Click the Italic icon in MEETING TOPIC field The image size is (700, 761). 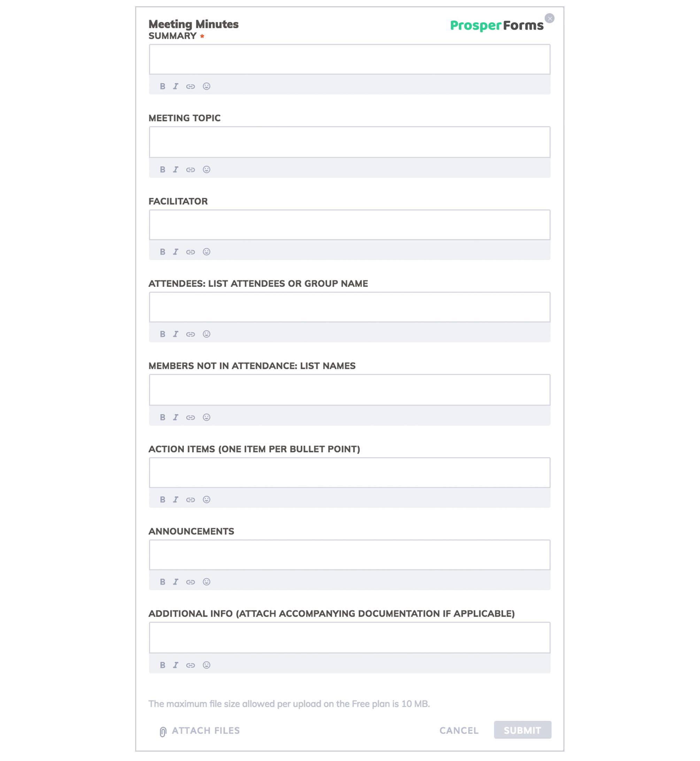point(175,168)
